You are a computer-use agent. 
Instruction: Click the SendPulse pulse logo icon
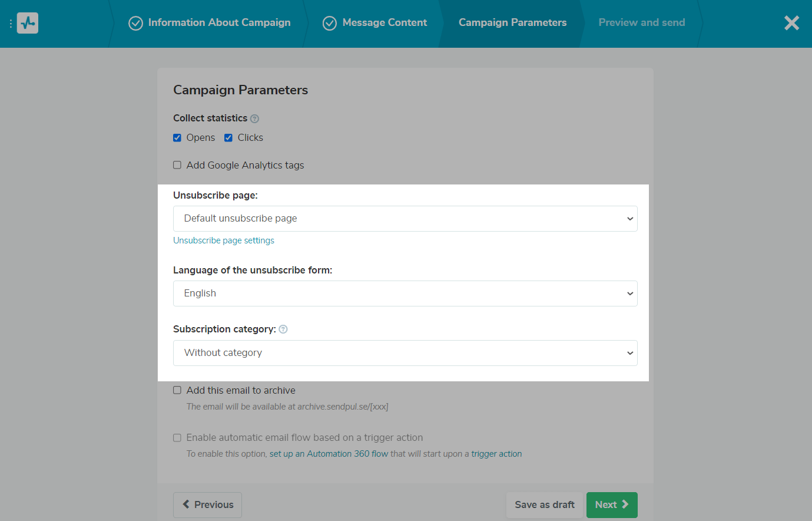(28, 23)
